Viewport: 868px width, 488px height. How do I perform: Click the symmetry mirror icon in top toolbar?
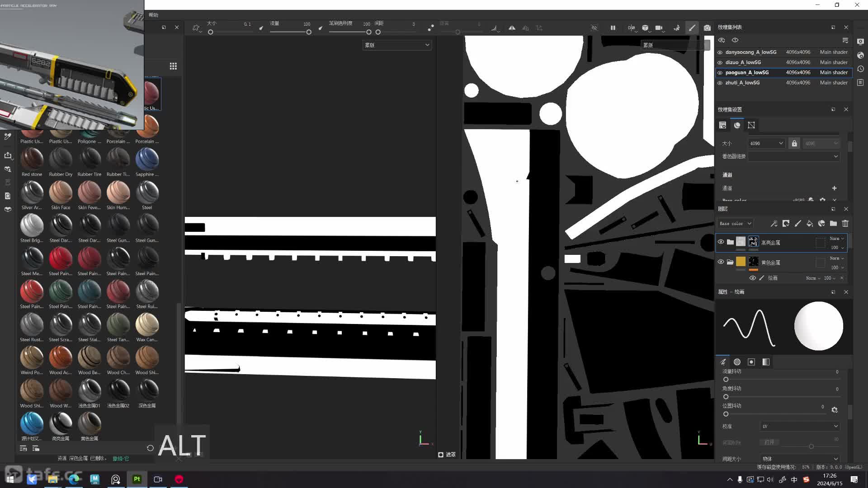[512, 28]
